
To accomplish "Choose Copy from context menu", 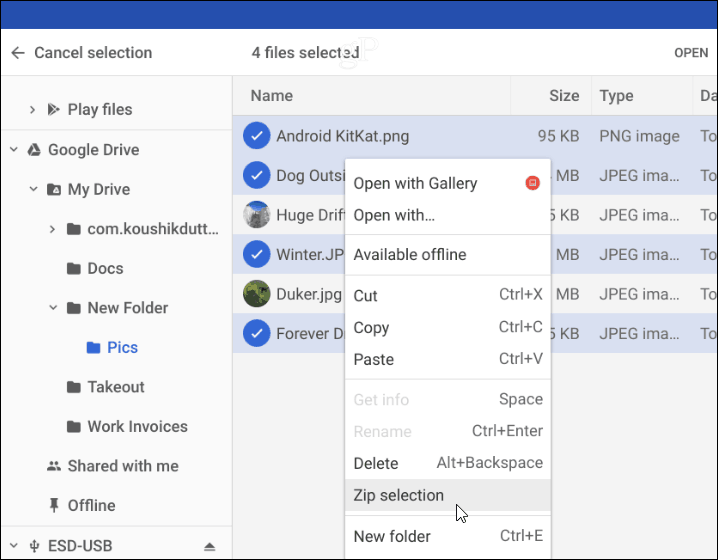I will pyautogui.click(x=447, y=327).
